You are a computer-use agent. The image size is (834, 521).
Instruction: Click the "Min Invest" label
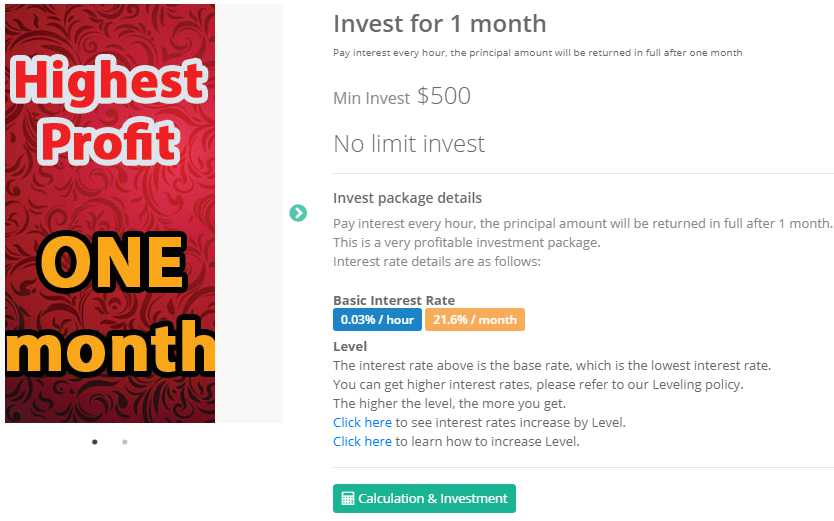click(x=371, y=98)
